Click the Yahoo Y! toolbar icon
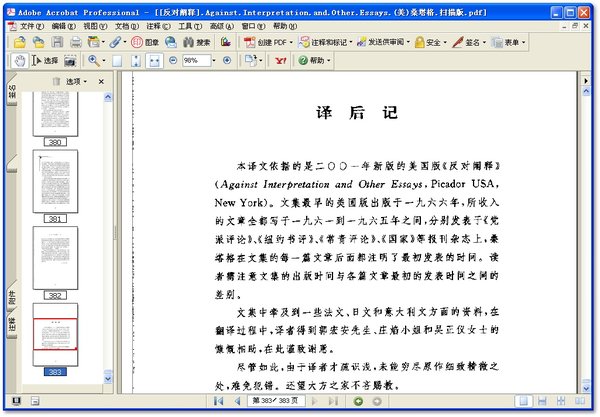This screenshot has height=417, width=600. (x=280, y=60)
